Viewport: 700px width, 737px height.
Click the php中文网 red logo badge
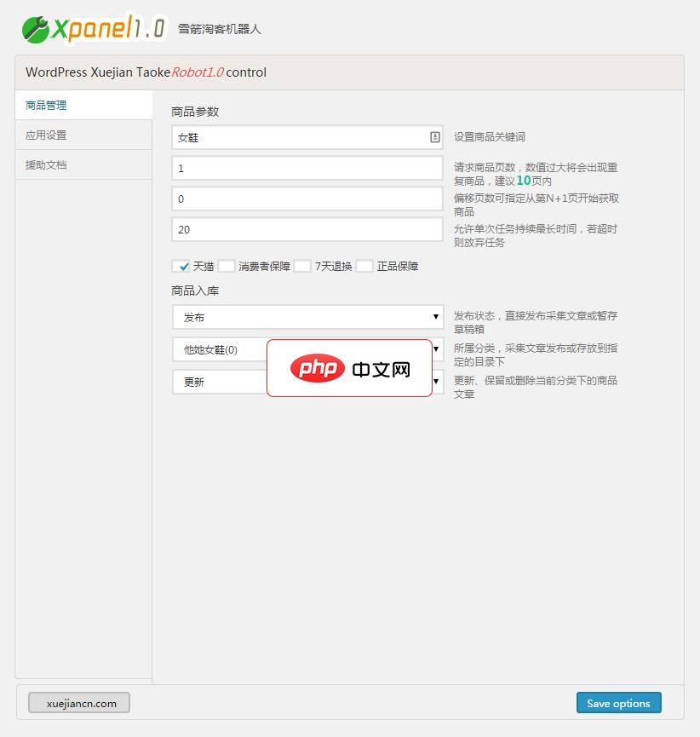tap(349, 368)
